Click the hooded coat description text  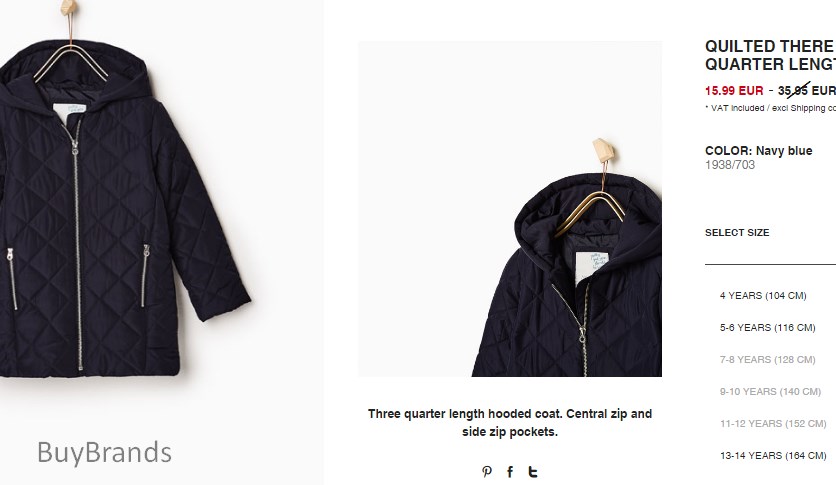(510, 423)
